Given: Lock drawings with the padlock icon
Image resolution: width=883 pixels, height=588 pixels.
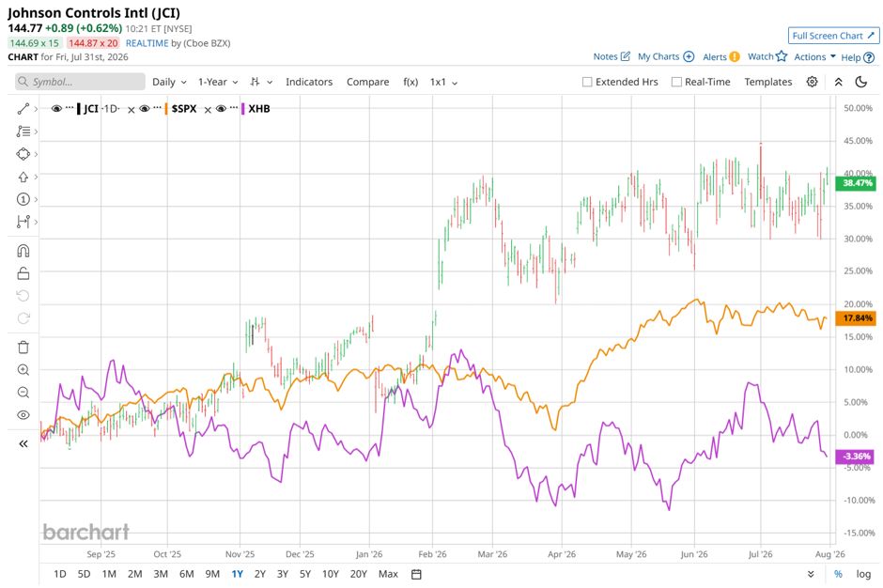Looking at the screenshot, I should coord(23,273).
